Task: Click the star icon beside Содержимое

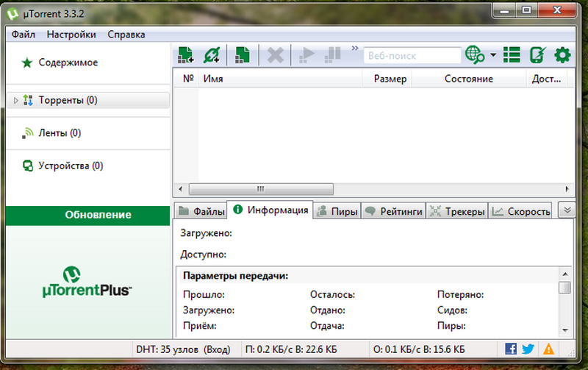Action: tap(27, 63)
